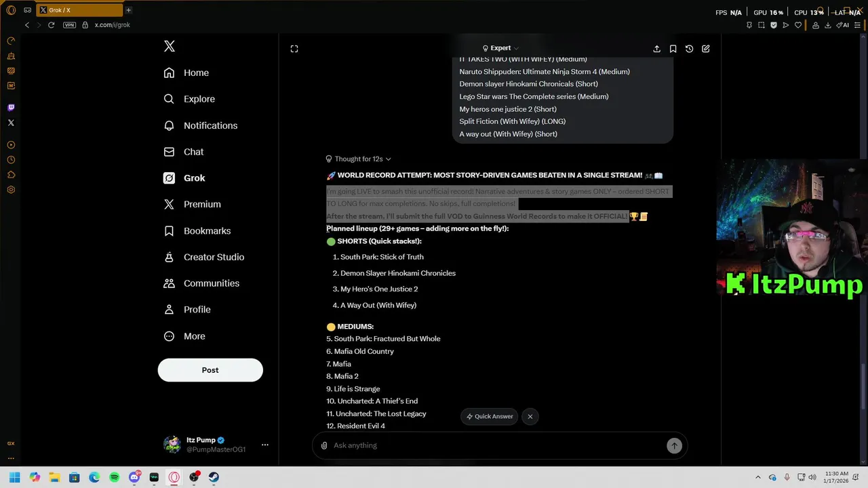Viewport: 868px width, 488px height.
Task: Open account options for Itz Pump
Action: tap(265, 445)
